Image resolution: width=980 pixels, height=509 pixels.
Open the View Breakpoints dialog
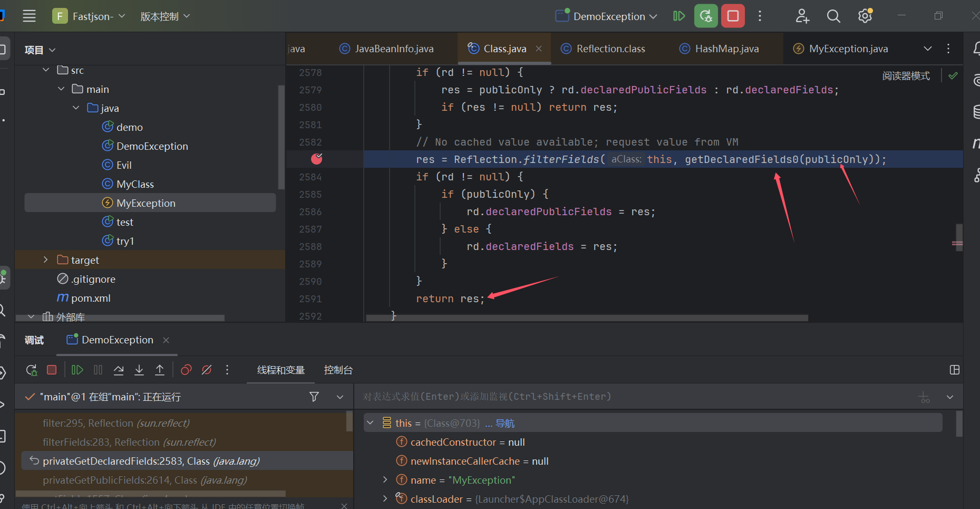click(186, 370)
